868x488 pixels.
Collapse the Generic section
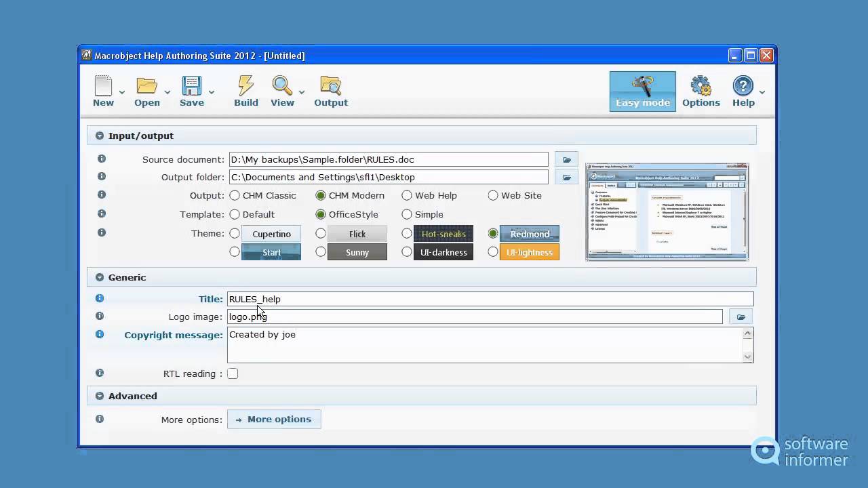tap(100, 277)
